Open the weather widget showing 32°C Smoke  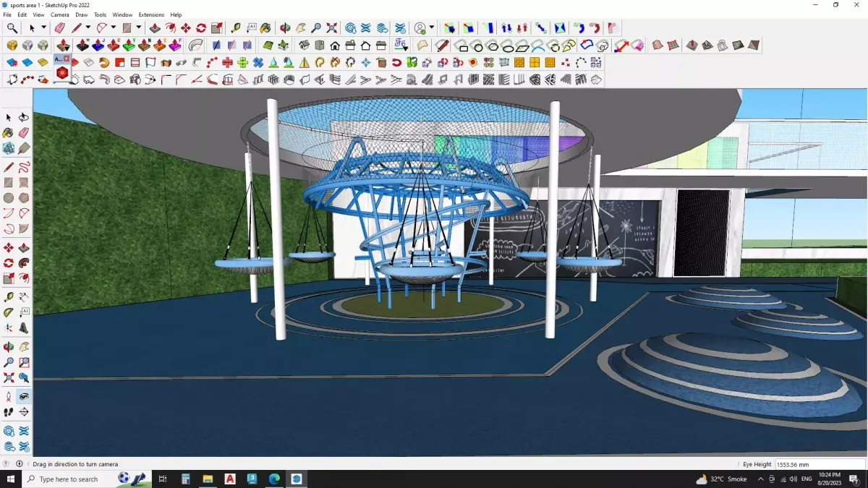(721, 479)
